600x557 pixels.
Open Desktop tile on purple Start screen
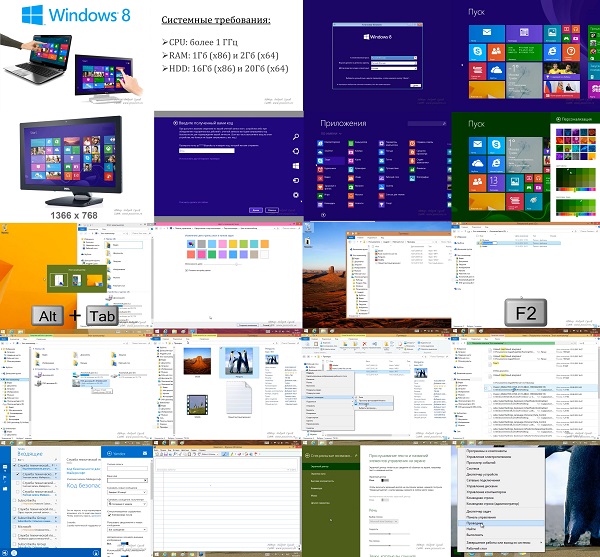click(x=487, y=90)
